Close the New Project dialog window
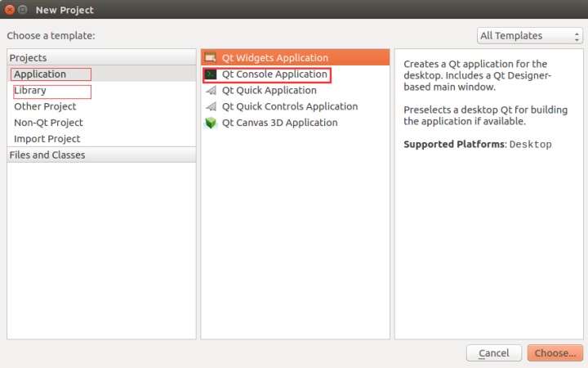The height and width of the screenshot is (368, 588). 10,10
